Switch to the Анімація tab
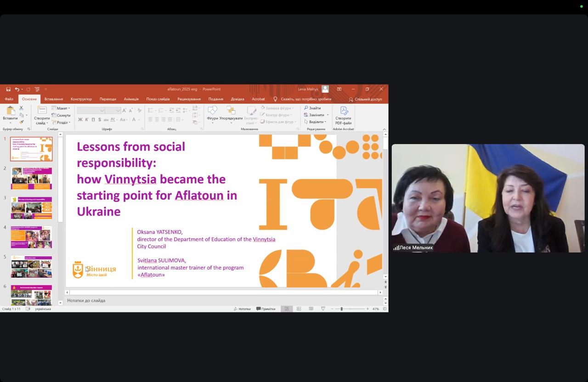This screenshot has height=382, width=588. click(131, 99)
